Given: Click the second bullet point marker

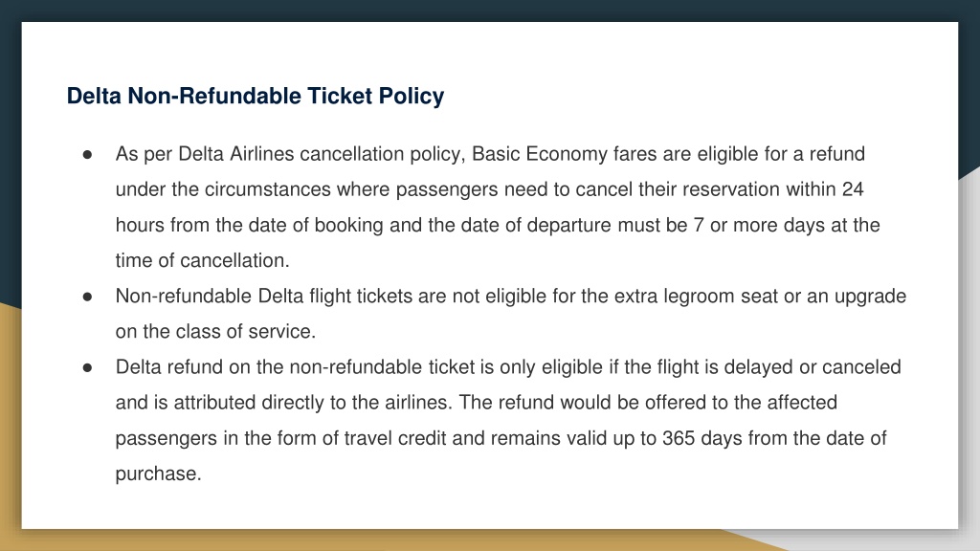Looking at the screenshot, I should click(x=87, y=297).
